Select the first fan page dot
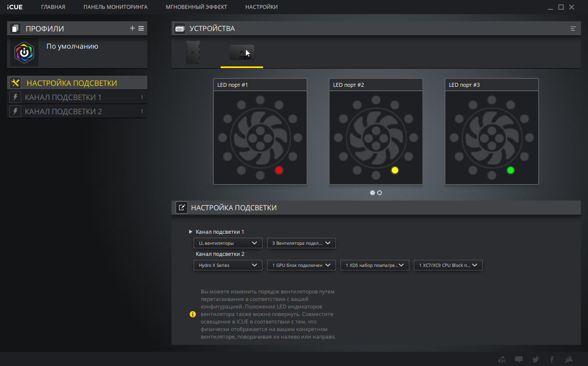Viewport: 588px width, 366px height. [372, 193]
